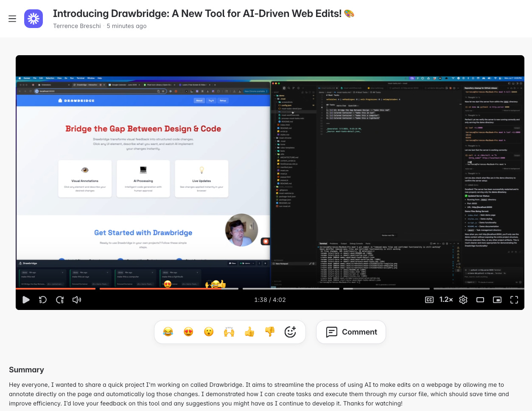React with thumbs up emoji
Screen dimensions: 532x411
[249, 332]
